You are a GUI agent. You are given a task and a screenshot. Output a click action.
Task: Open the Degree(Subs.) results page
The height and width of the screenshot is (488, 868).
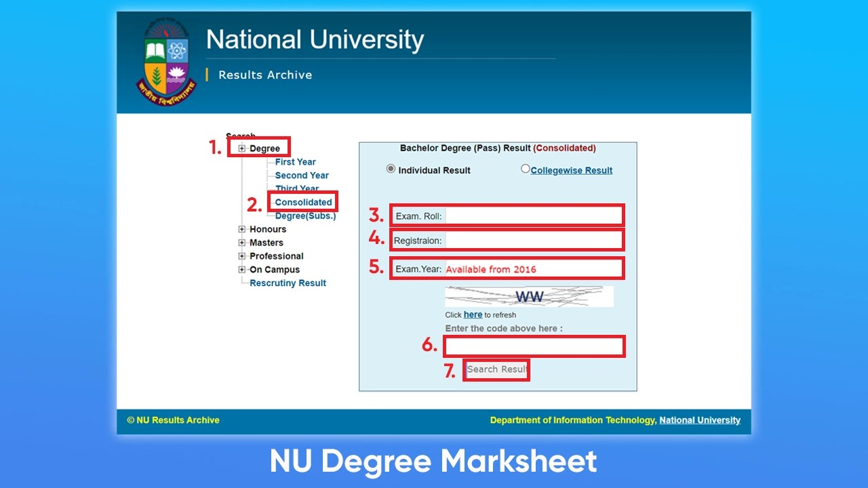[304, 216]
